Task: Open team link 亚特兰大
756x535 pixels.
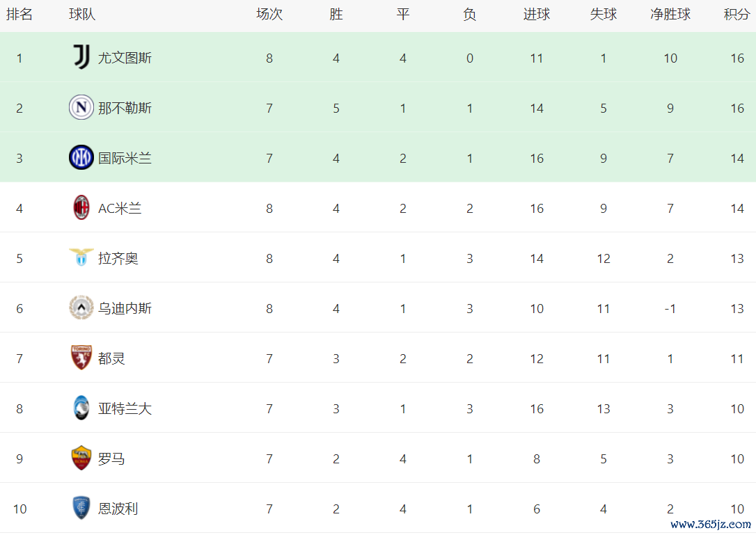Action: (125, 408)
